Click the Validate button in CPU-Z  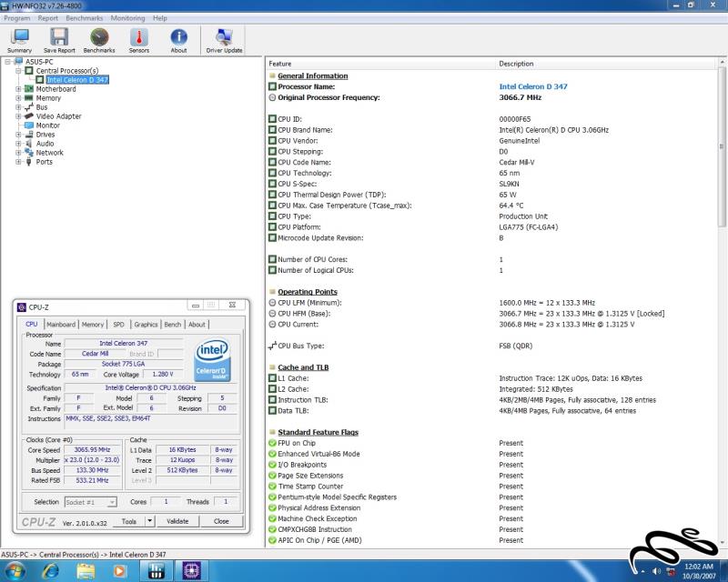tap(177, 521)
